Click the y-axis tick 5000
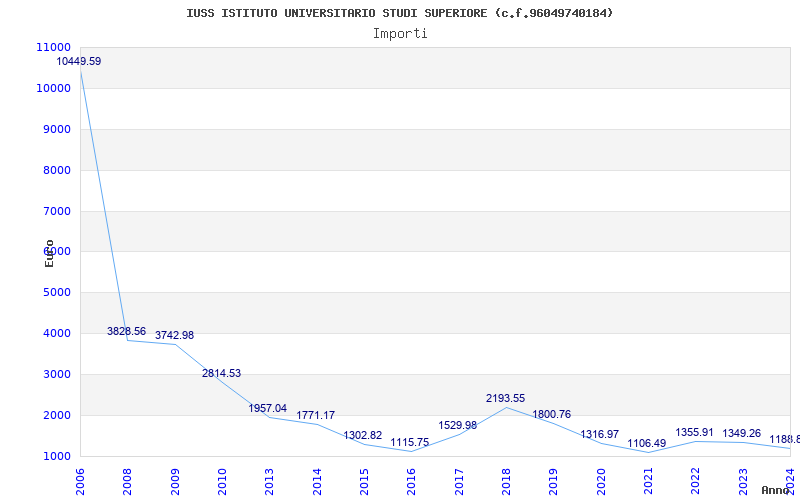Viewport: 800px width, 500px height. (x=57, y=292)
